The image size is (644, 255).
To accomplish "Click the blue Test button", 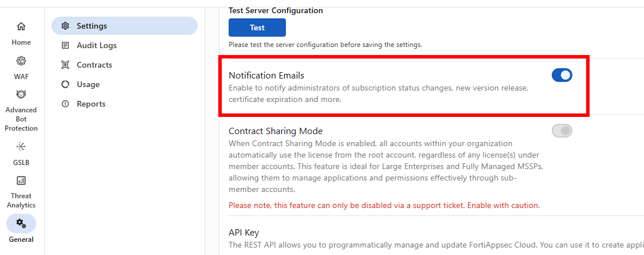I will pos(257,28).
